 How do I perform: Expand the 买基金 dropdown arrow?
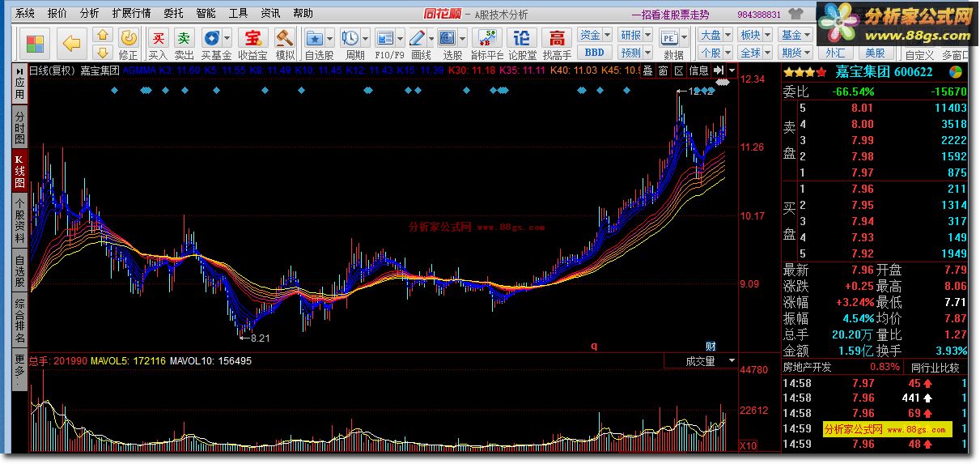pos(227,37)
